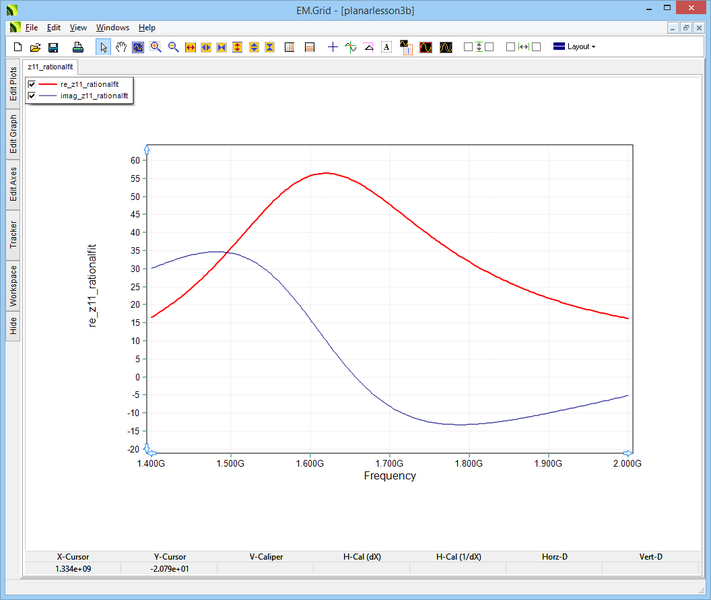Click the text annotation 'A' icon

386,47
